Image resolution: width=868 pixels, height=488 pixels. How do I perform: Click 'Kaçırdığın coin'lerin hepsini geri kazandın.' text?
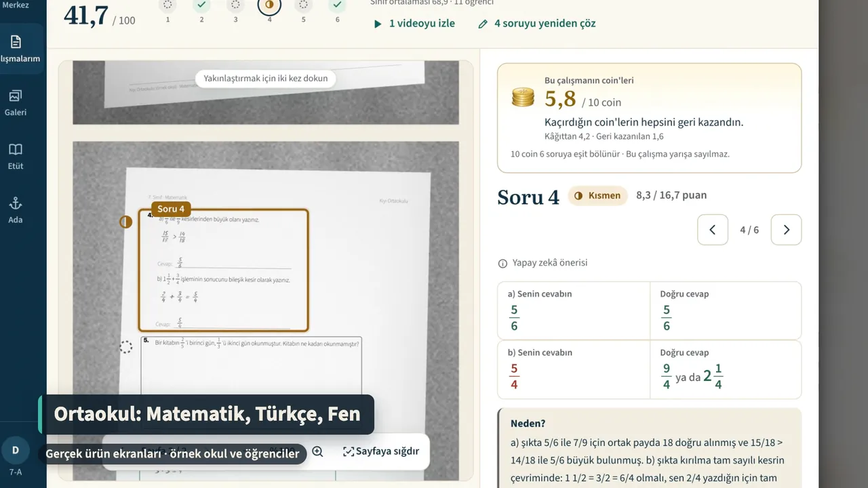644,123
